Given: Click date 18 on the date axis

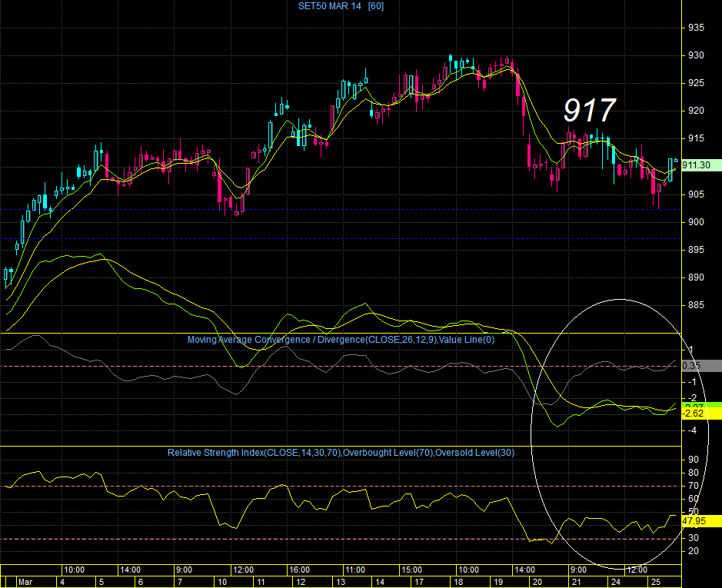Looking at the screenshot, I should click(458, 582).
